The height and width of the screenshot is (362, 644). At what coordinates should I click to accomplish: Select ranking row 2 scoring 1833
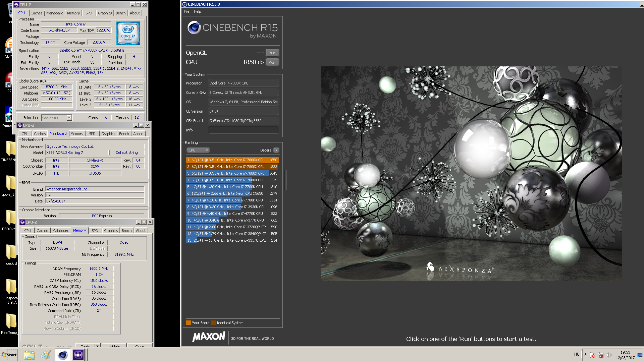[x=232, y=167]
